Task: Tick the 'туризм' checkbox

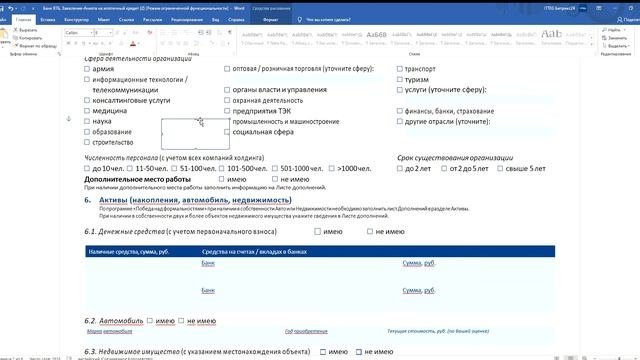Action: 400,80
